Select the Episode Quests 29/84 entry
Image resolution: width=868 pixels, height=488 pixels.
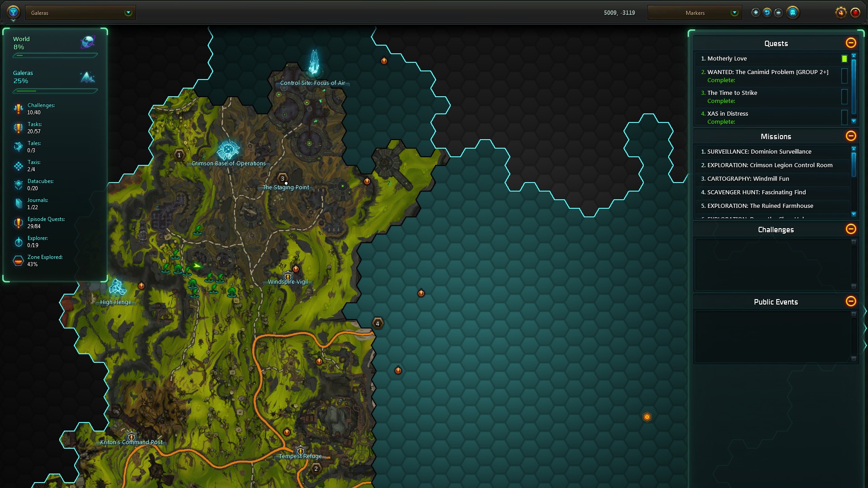click(x=46, y=223)
